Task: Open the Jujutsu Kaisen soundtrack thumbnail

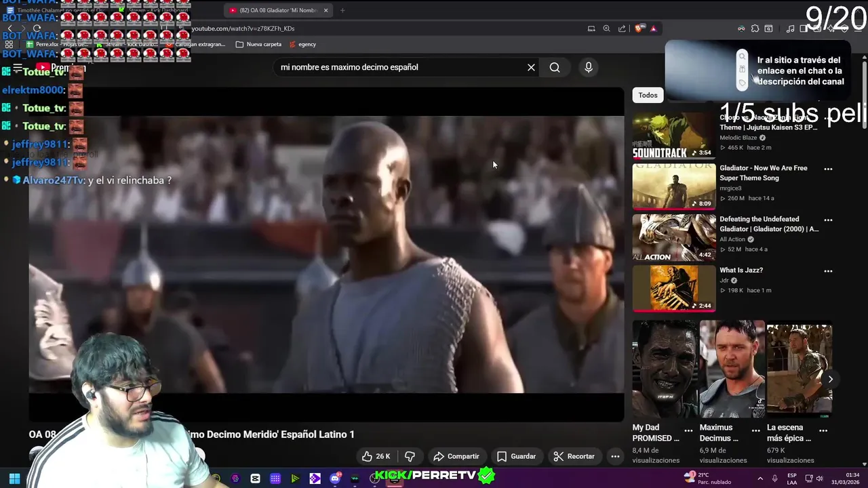Action: (674, 136)
